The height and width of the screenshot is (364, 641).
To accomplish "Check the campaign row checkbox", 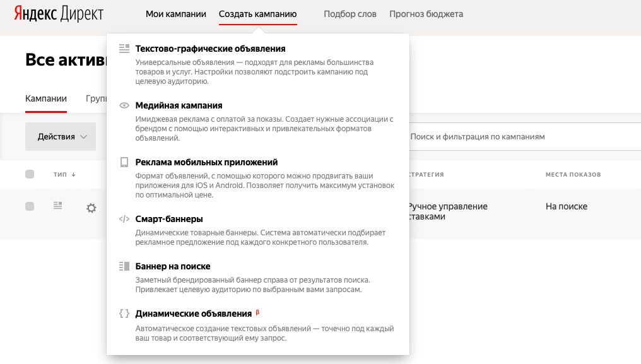I will (30, 206).
